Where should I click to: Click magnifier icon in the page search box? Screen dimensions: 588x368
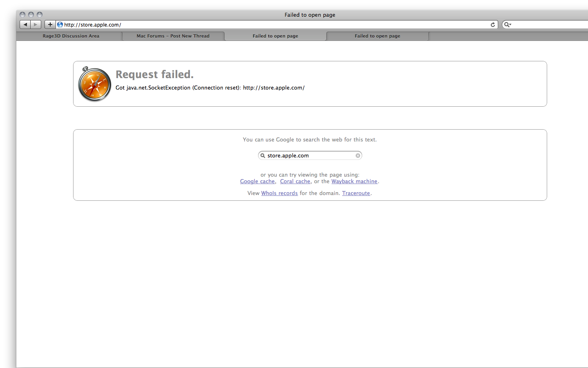click(x=263, y=155)
